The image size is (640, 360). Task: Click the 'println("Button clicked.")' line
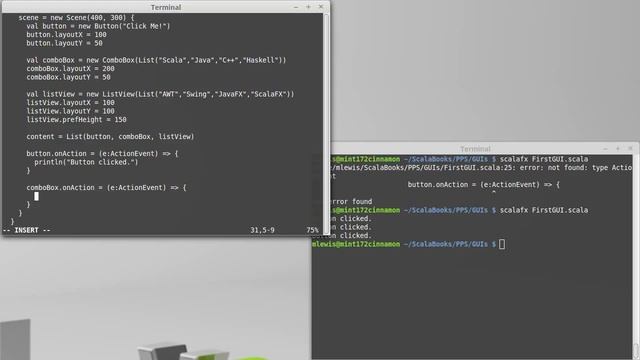click(x=86, y=162)
